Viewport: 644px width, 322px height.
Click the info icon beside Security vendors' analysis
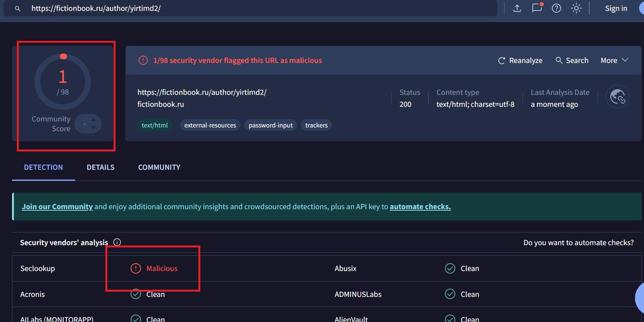117,242
